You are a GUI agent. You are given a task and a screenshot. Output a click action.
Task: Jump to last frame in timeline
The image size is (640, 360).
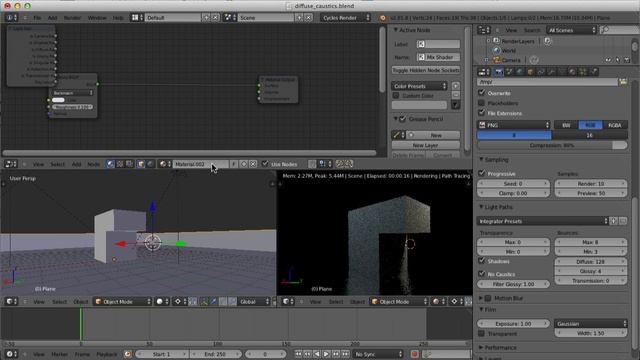click(x=345, y=354)
